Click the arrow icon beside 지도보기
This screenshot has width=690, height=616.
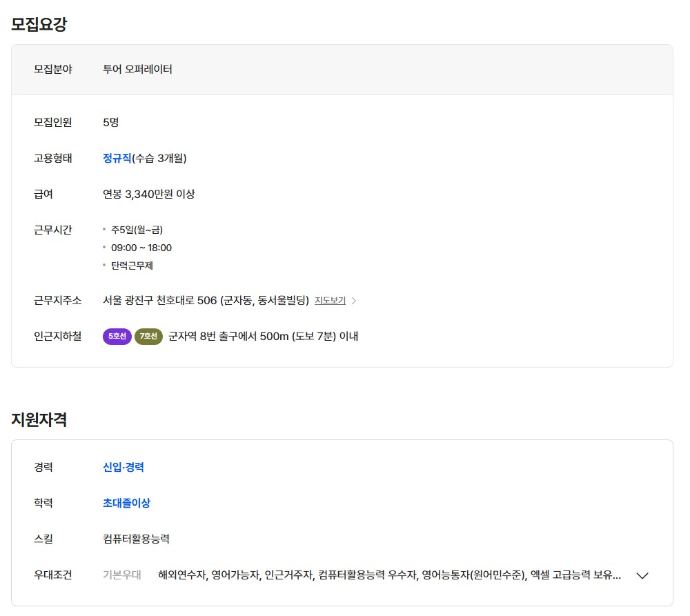[x=354, y=301]
